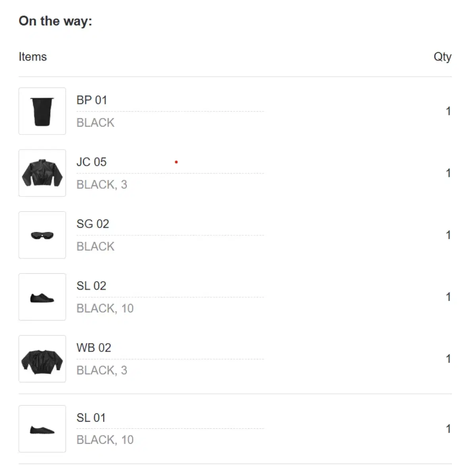Image resolution: width=476 pixels, height=467 pixels.
Task: Click the SL 01 shoe thumbnail
Action: coord(42,429)
